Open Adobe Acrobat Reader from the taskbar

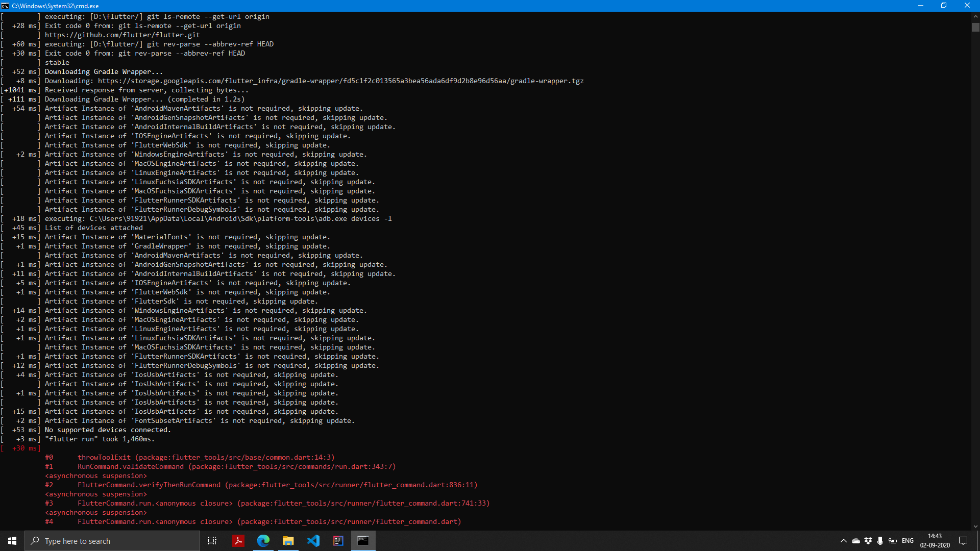click(x=238, y=541)
